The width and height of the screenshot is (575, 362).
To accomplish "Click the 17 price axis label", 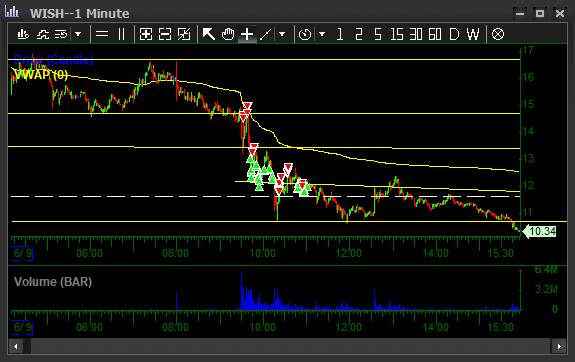I will [x=528, y=50].
